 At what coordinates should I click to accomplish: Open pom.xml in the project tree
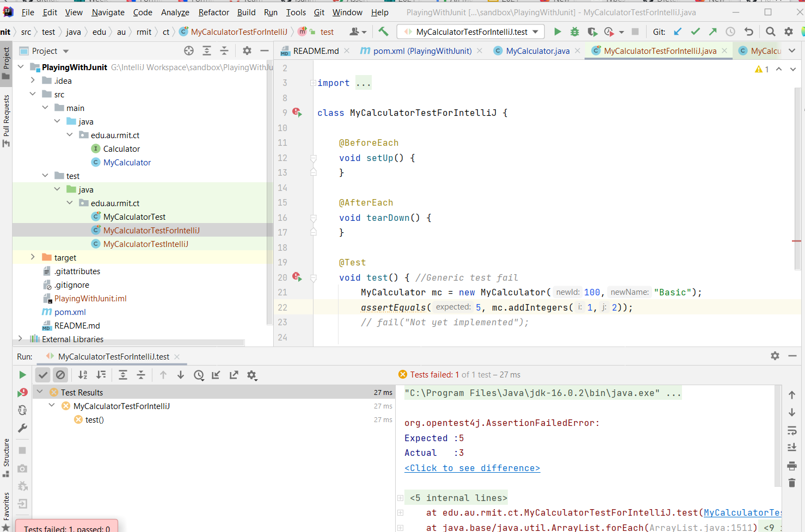pyautogui.click(x=70, y=312)
